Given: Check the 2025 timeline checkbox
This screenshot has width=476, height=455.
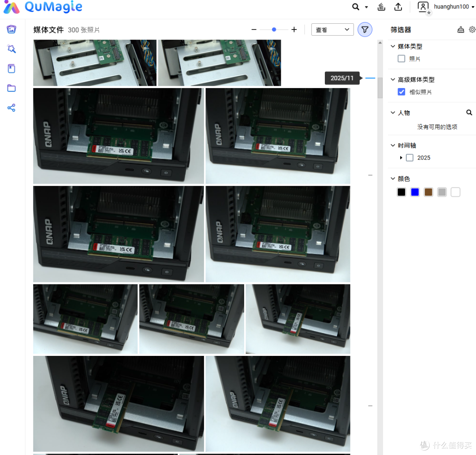Looking at the screenshot, I should click(x=409, y=158).
